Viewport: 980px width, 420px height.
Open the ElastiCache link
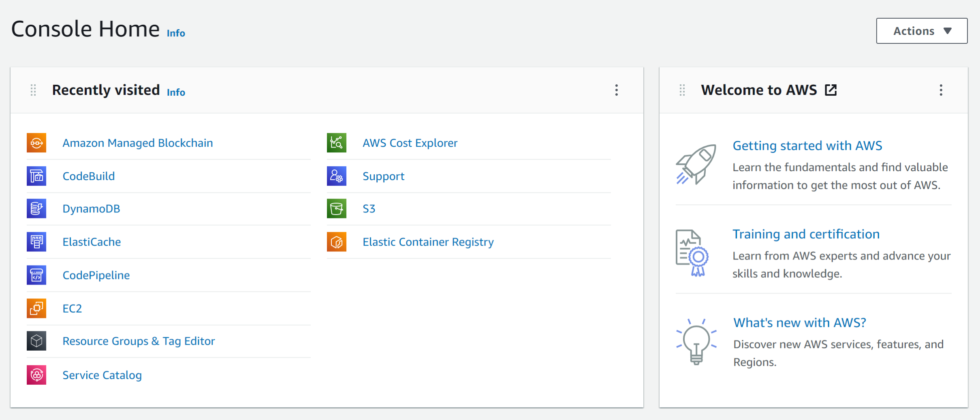pos(92,242)
